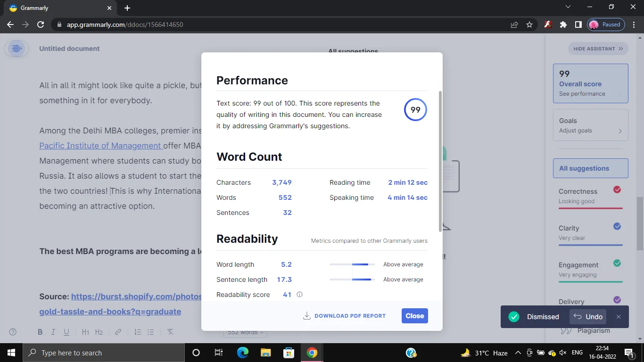The height and width of the screenshot is (362, 644).
Task: Open the help question mark icon
Action: pos(13,332)
